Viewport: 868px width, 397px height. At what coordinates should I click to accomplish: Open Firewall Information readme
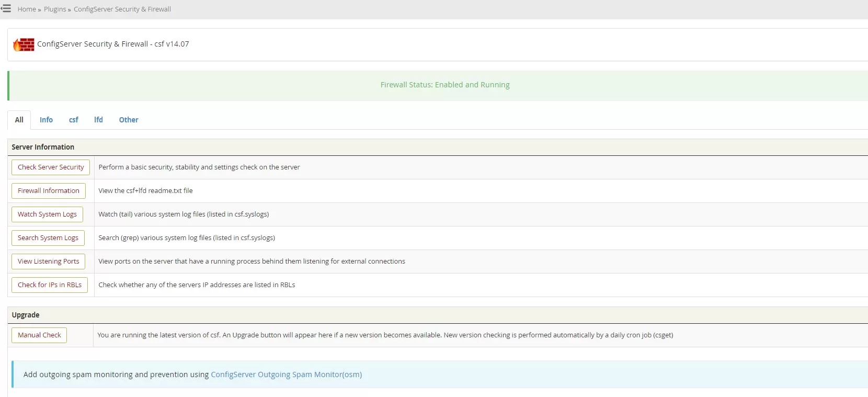(x=49, y=191)
